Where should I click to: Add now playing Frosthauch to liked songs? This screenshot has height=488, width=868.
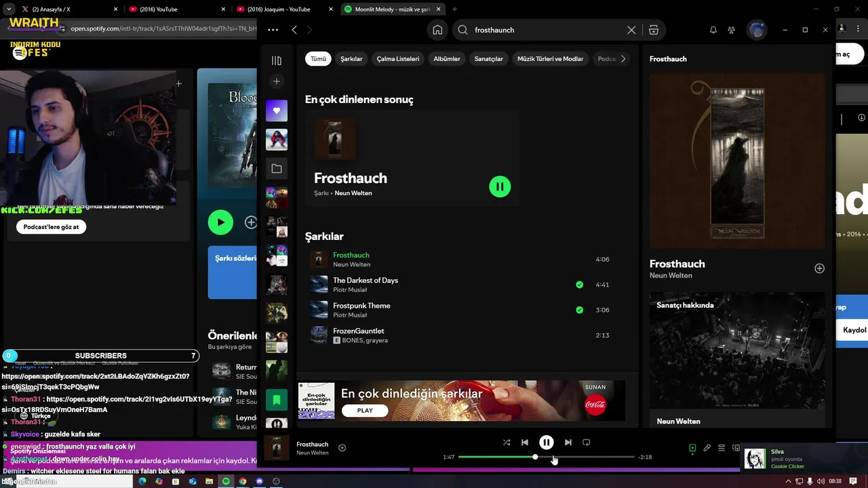tap(342, 448)
